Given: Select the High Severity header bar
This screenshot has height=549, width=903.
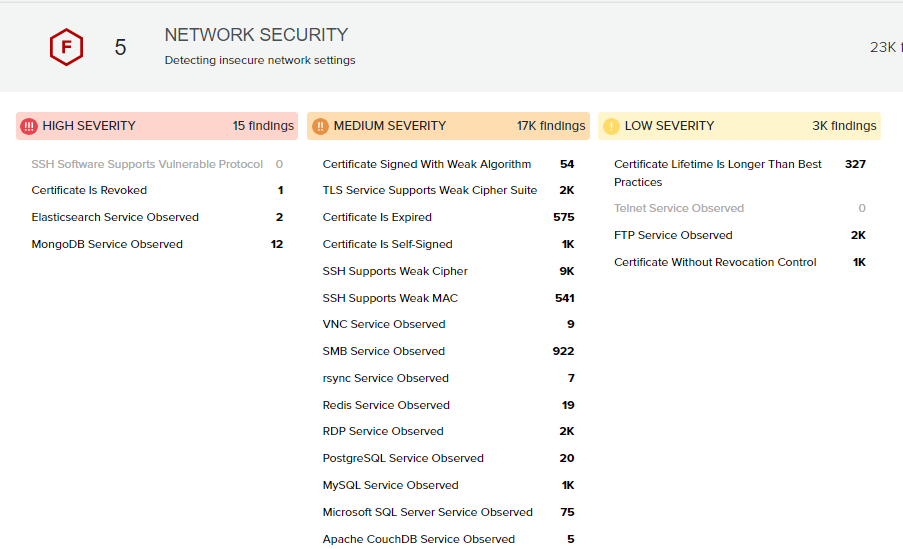Looking at the screenshot, I should (157, 126).
